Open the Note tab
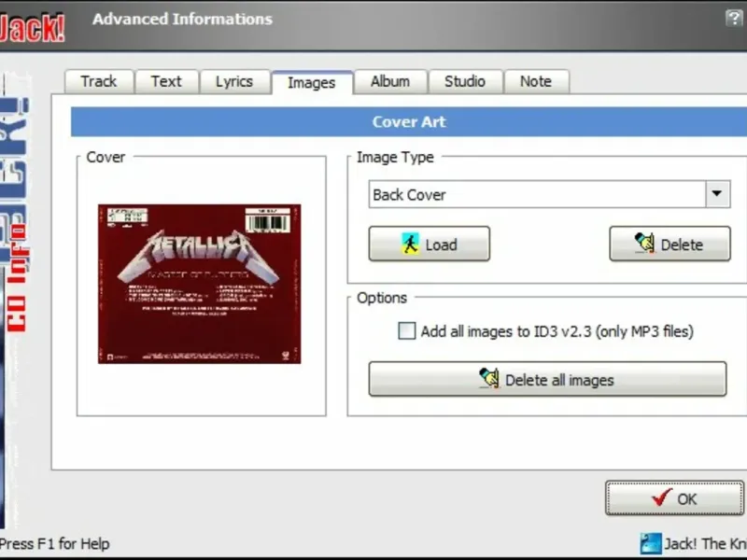 click(535, 81)
